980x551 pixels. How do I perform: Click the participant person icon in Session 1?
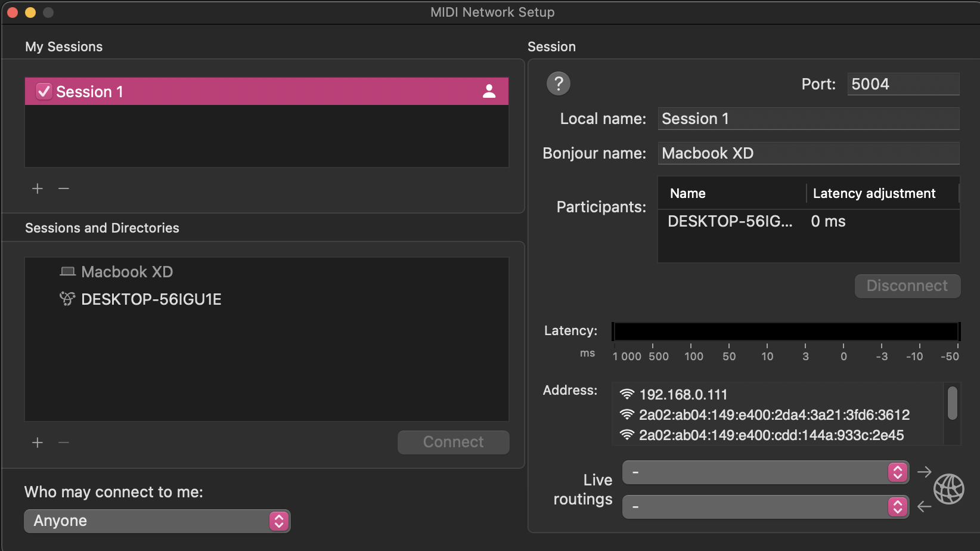pyautogui.click(x=489, y=91)
